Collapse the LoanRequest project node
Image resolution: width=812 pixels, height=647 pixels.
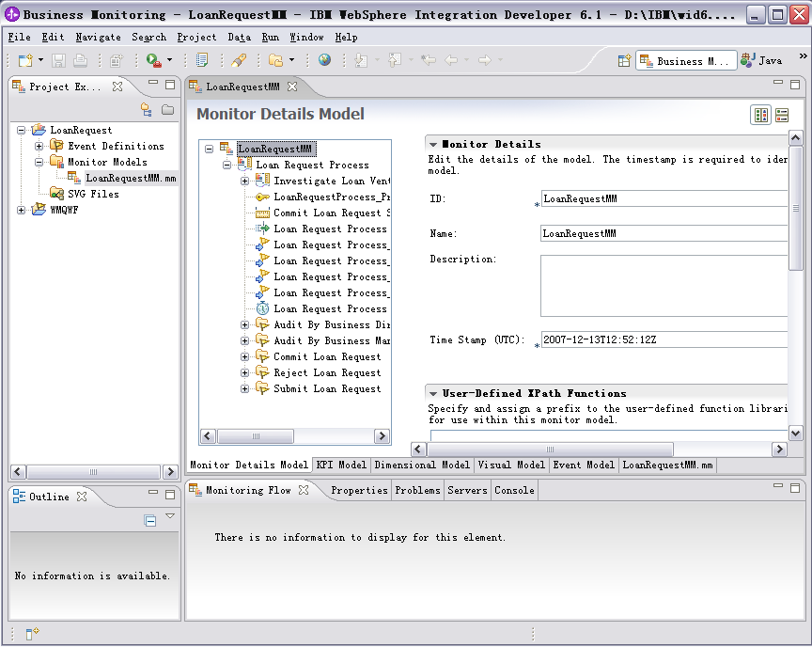pyautogui.click(x=21, y=130)
